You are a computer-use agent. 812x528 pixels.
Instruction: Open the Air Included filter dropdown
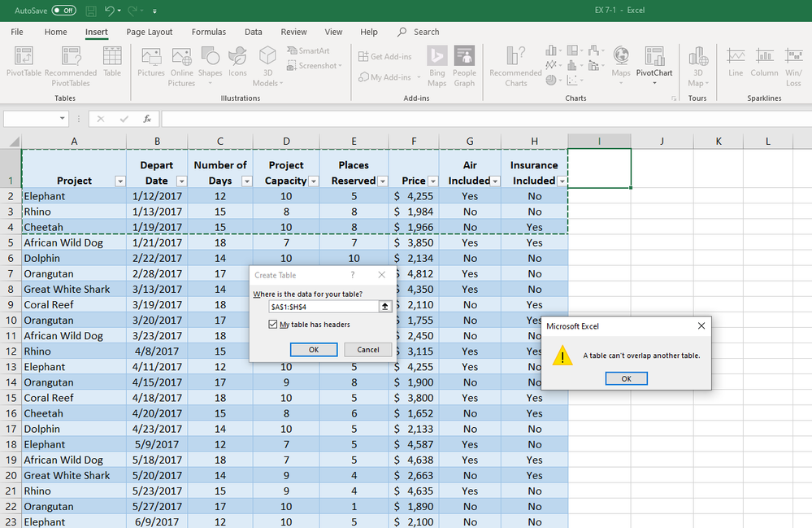click(x=495, y=181)
